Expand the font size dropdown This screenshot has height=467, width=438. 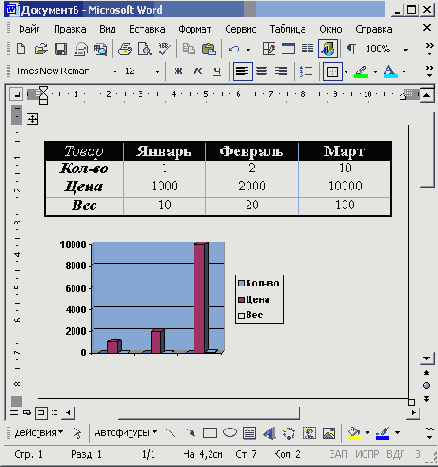157,72
